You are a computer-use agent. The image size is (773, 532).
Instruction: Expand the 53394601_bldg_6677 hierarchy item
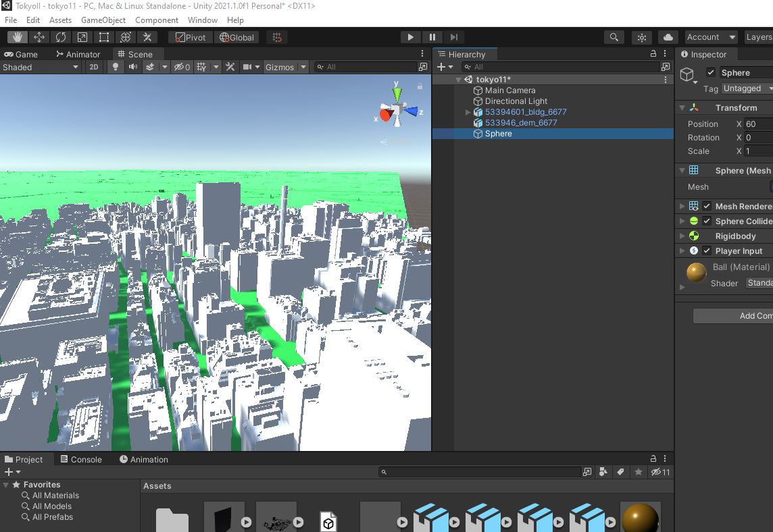[x=467, y=111]
